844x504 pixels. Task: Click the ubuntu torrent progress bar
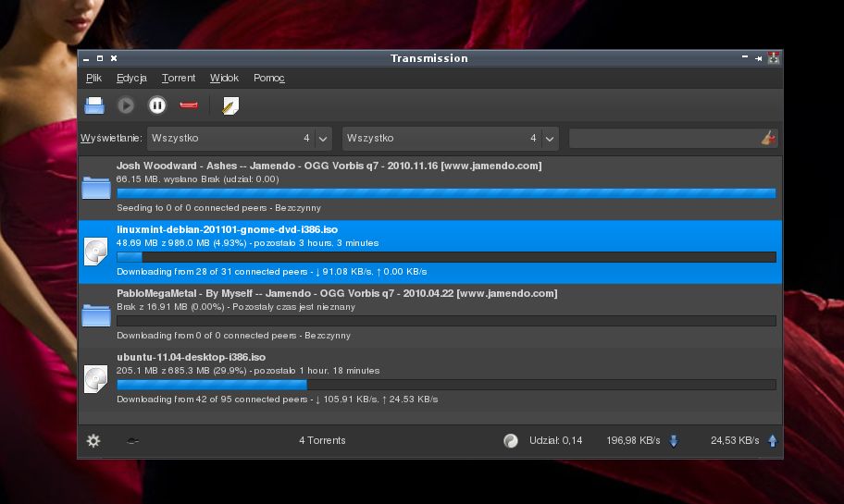click(446, 385)
